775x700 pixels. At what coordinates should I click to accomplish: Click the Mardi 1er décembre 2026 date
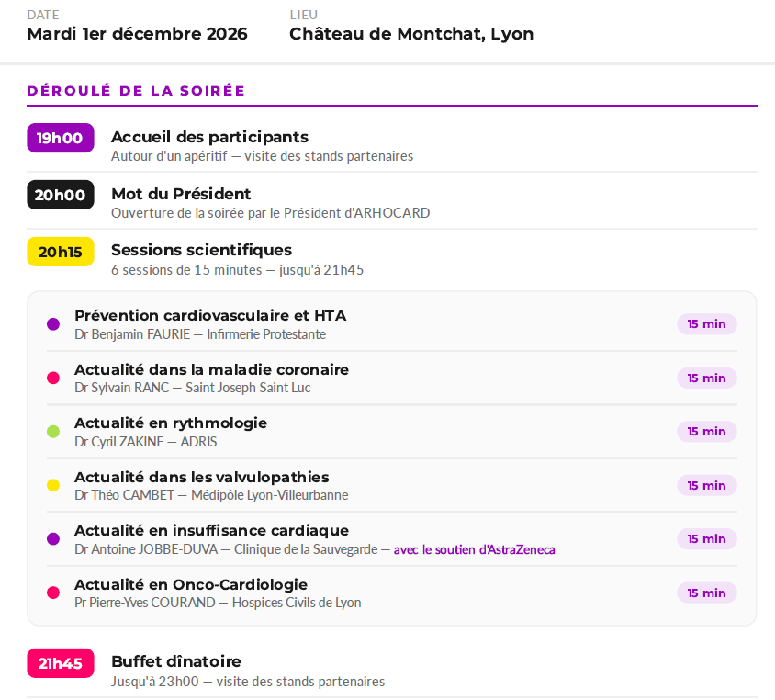137,34
